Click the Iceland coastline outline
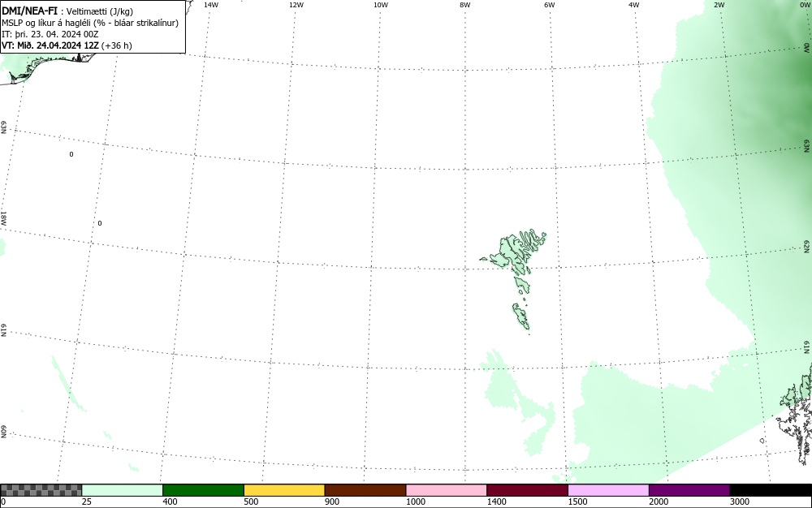Viewport: 812px width, 508px height. click(x=50, y=67)
